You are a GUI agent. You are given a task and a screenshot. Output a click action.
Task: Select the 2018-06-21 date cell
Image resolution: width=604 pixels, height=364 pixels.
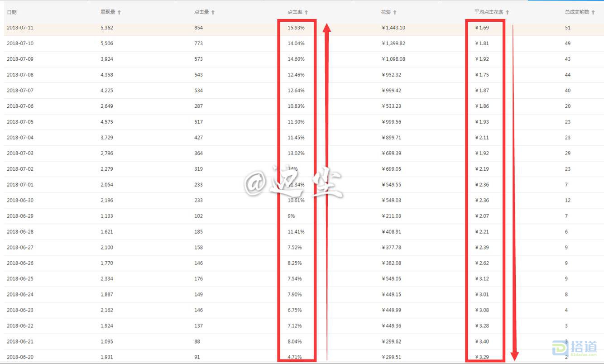coord(20,342)
